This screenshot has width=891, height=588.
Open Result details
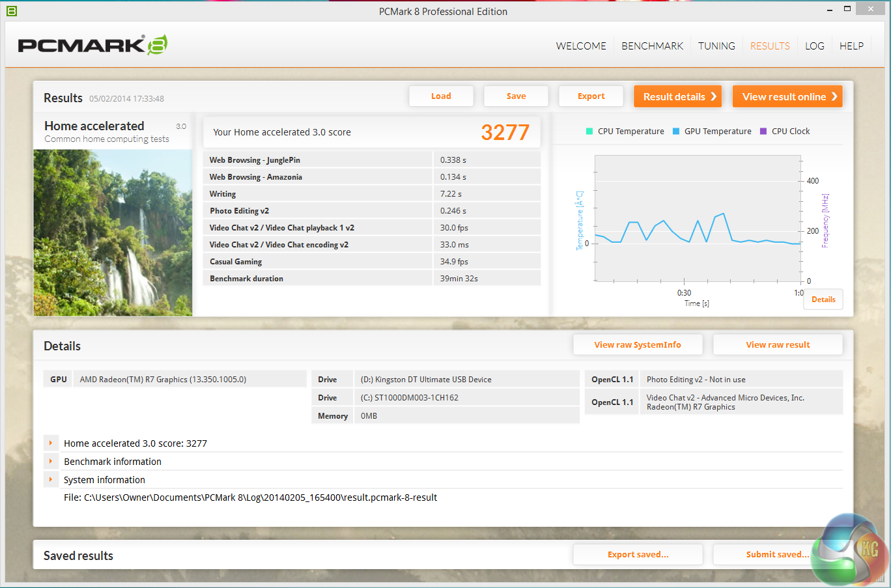pyautogui.click(x=677, y=96)
